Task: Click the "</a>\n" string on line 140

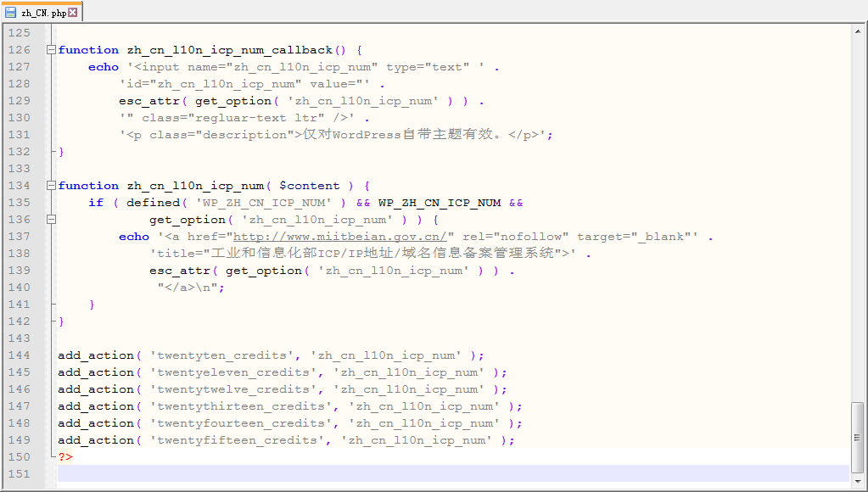Action: tap(188, 288)
